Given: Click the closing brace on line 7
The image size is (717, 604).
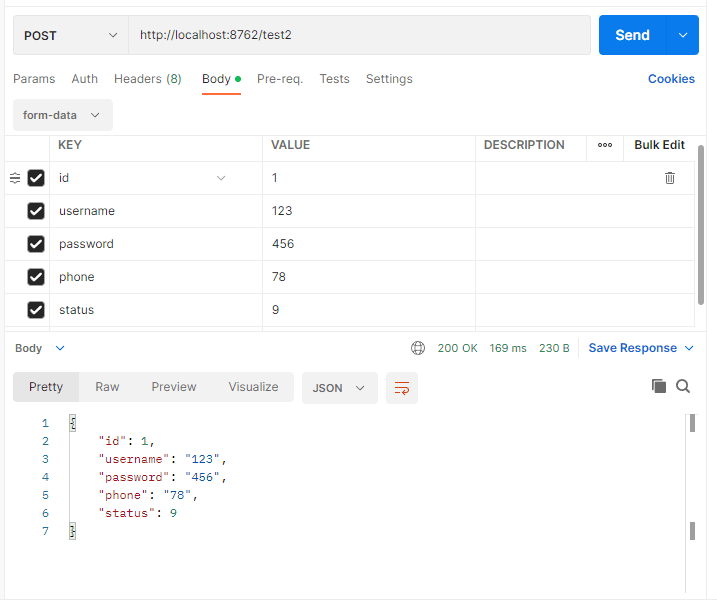Looking at the screenshot, I should (72, 531).
